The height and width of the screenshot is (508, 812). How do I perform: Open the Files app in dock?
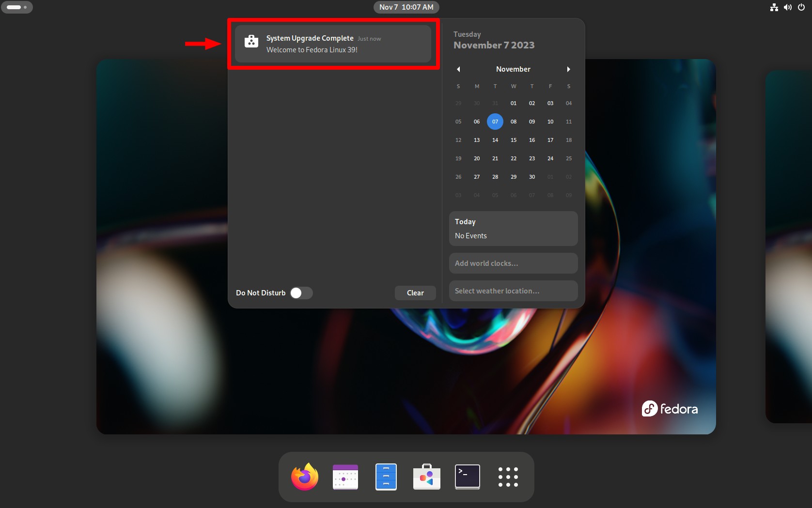pyautogui.click(x=386, y=477)
